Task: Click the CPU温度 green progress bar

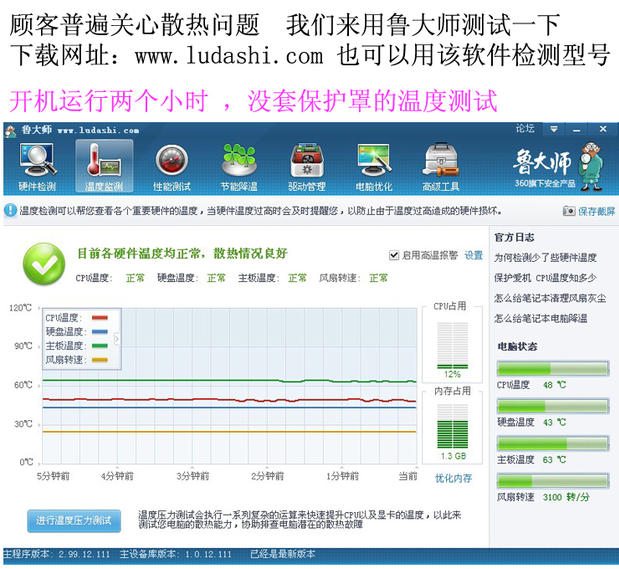Action: (553, 369)
